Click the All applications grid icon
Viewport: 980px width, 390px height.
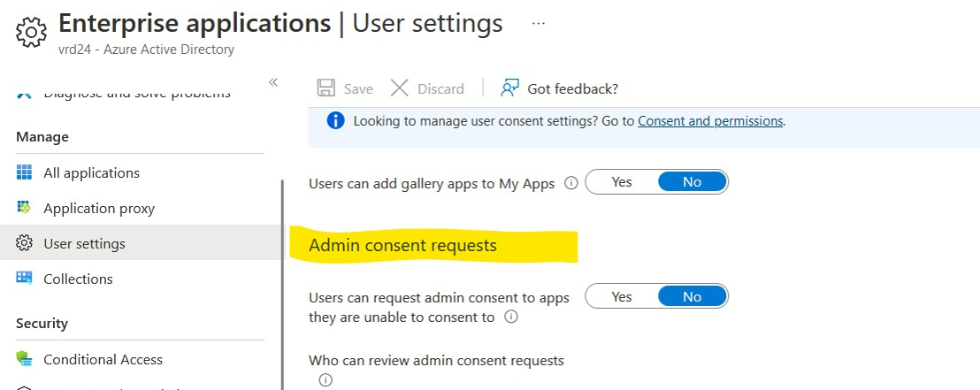click(24, 172)
